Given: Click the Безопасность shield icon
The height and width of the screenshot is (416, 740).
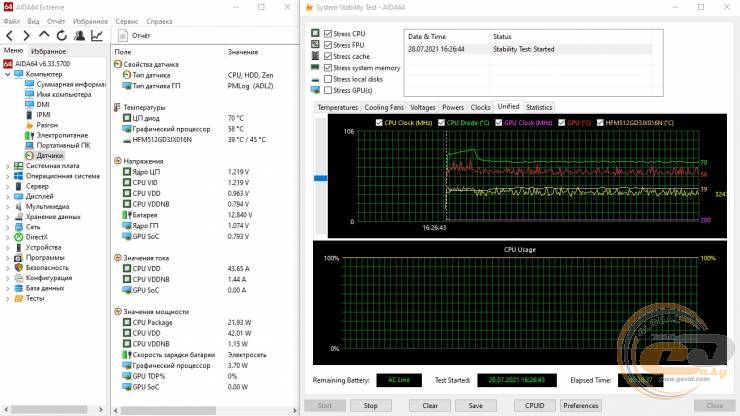Looking at the screenshot, I should [x=18, y=268].
